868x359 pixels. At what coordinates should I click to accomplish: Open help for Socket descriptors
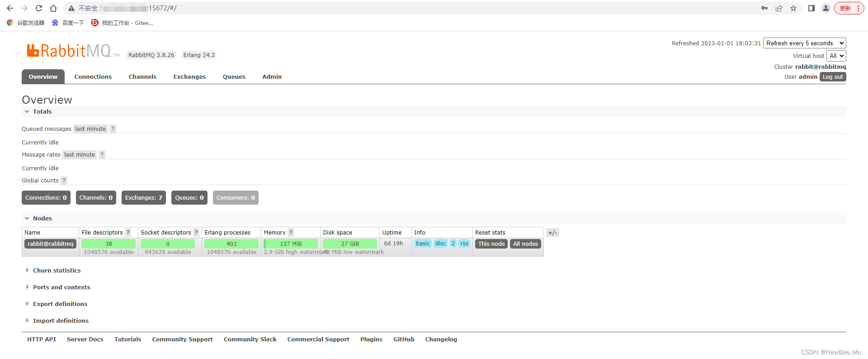(196, 232)
